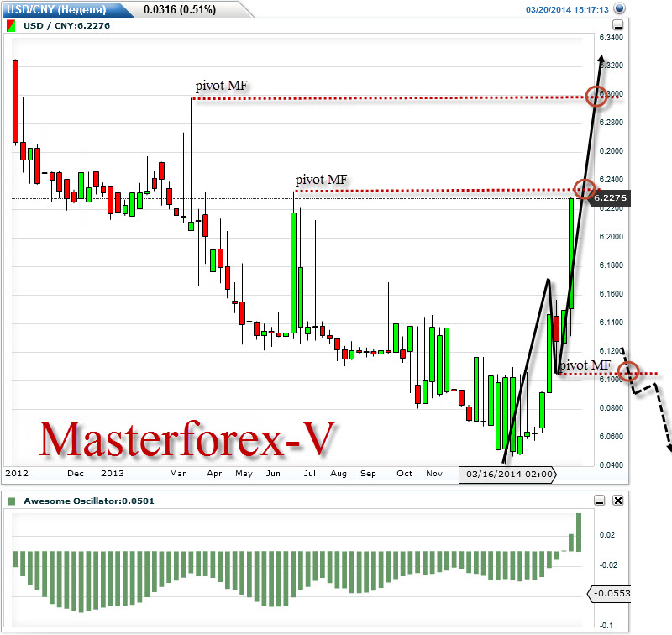
Task: Click the 0.0316 (0.51%) change value
Action: click(x=180, y=9)
